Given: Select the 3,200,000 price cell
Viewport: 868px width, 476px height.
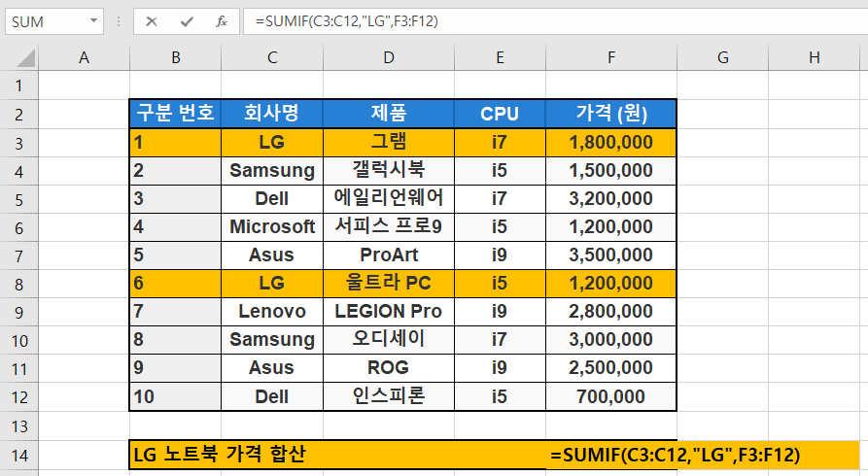Looking at the screenshot, I should [611, 199].
